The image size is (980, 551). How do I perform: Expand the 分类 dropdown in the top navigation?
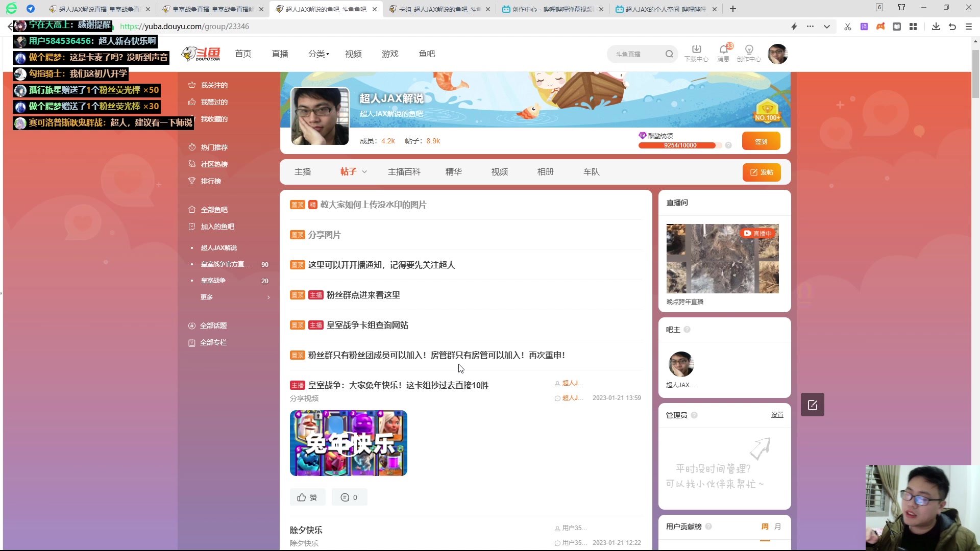(x=319, y=54)
